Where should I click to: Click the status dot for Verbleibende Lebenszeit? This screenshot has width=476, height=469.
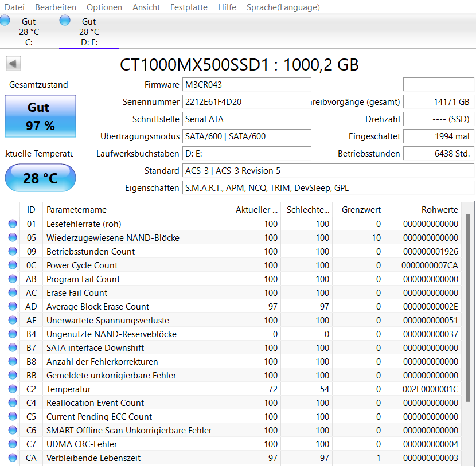(x=13, y=458)
